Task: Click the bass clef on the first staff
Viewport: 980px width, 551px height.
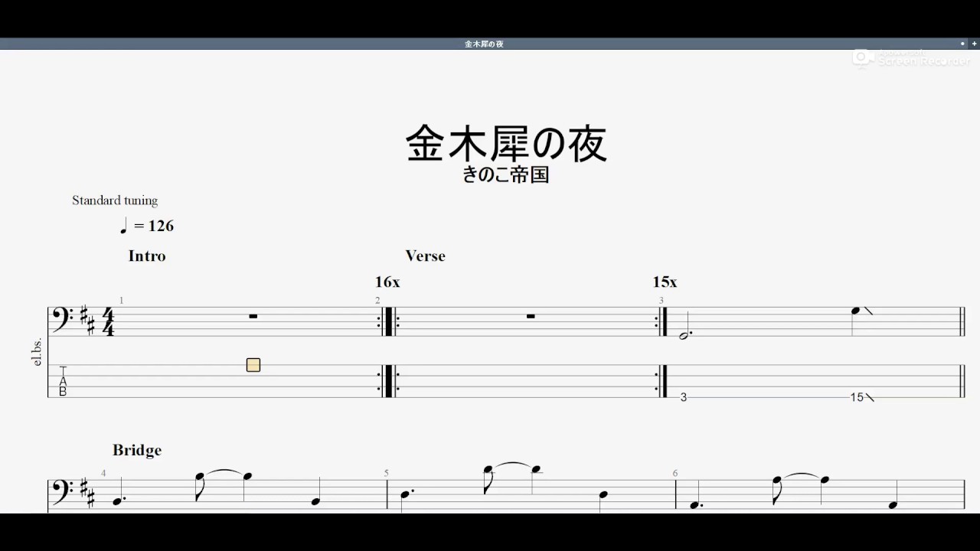Action: 63,319
